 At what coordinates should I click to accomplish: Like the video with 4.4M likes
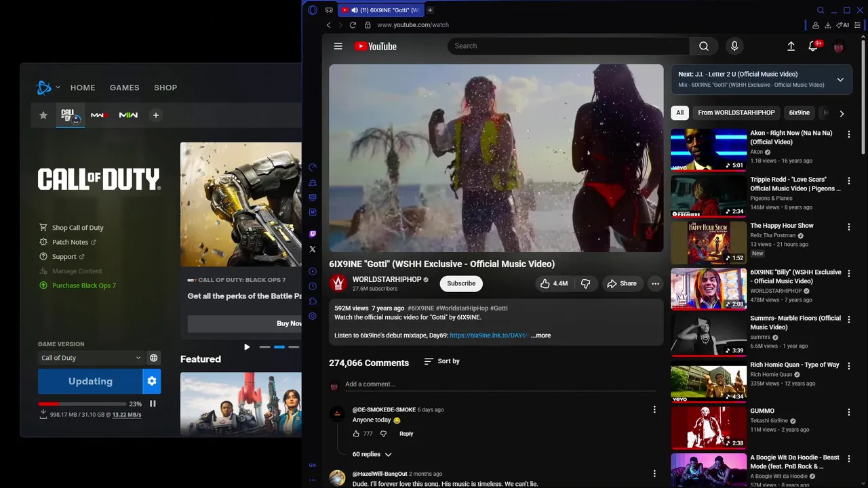[x=554, y=283]
